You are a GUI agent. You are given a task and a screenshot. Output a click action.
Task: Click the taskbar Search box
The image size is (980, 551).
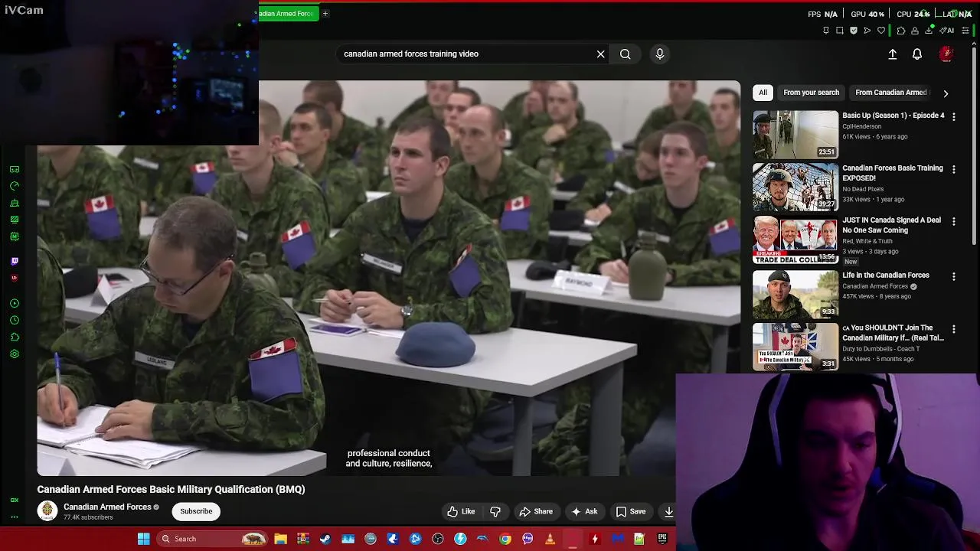pyautogui.click(x=211, y=539)
